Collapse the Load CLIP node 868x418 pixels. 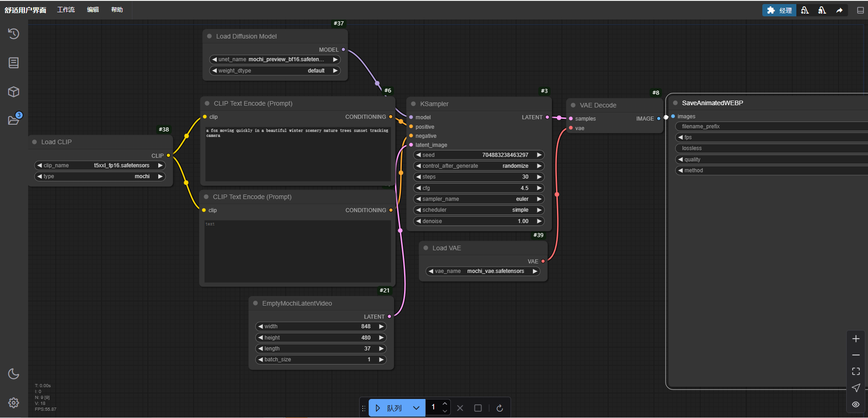coord(34,142)
